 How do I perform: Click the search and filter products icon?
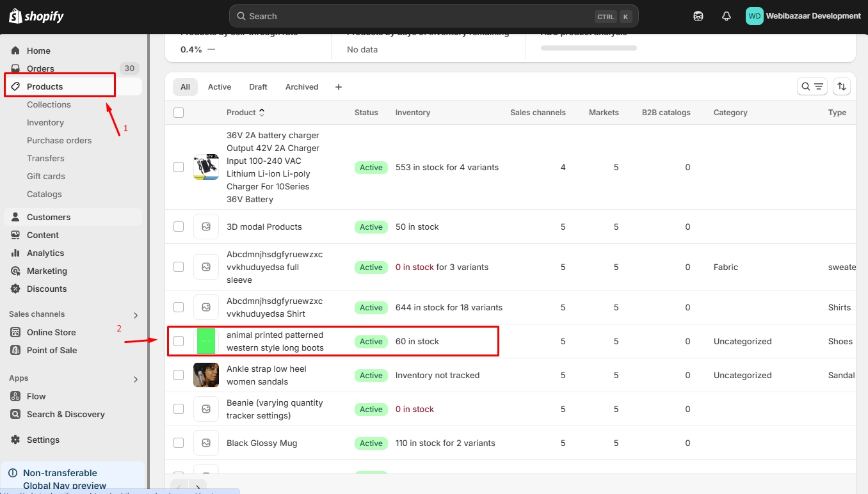click(x=812, y=87)
